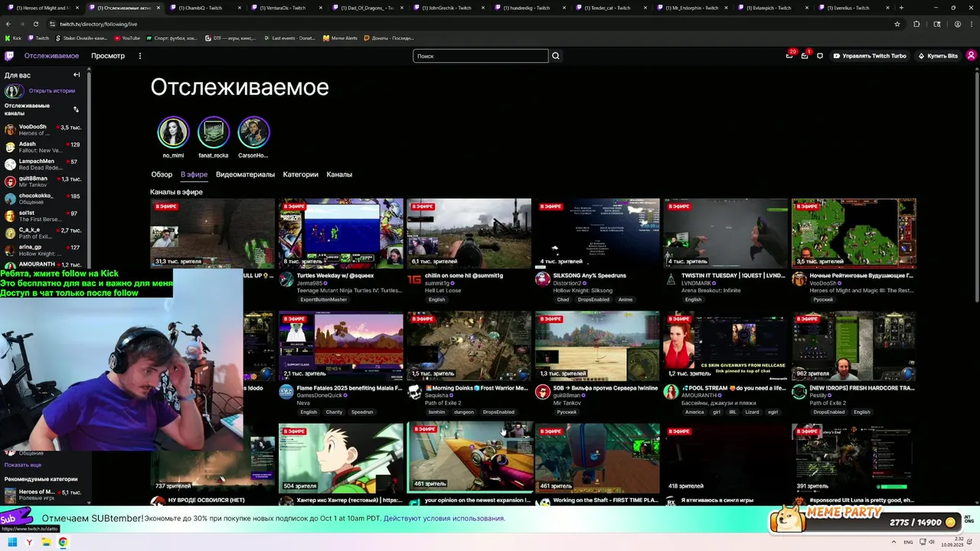Screen dimensions: 980x551
Task: Sort followed channels with arrows icon
Action: pyautogui.click(x=76, y=109)
